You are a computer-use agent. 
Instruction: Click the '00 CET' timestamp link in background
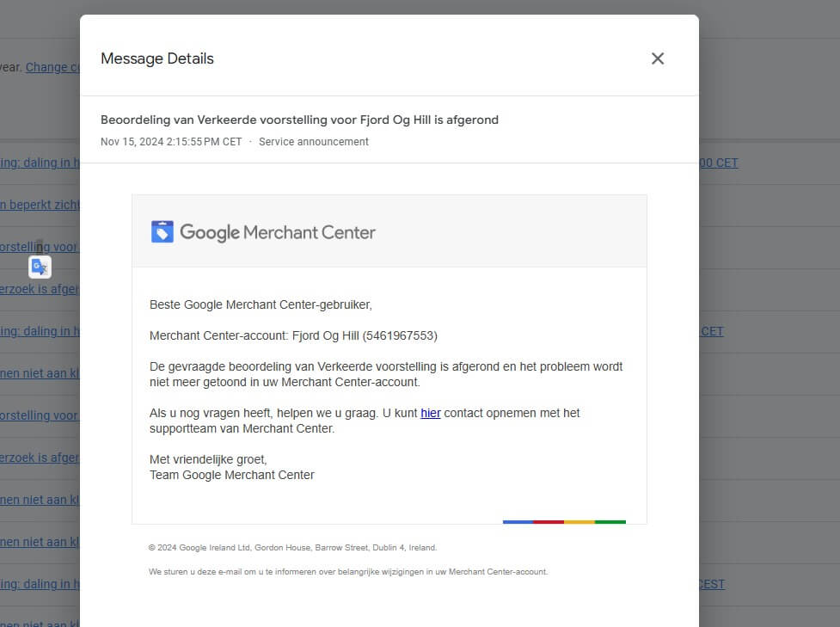tap(719, 163)
